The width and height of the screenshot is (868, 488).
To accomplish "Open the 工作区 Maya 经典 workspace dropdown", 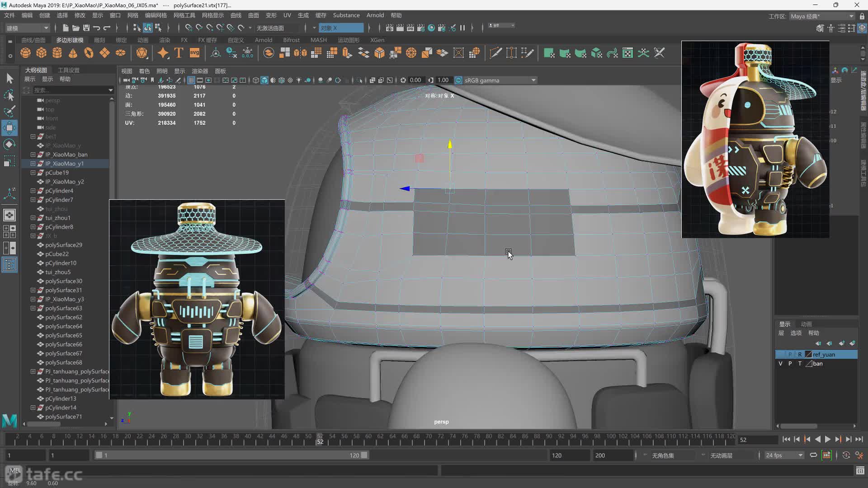I will click(822, 16).
